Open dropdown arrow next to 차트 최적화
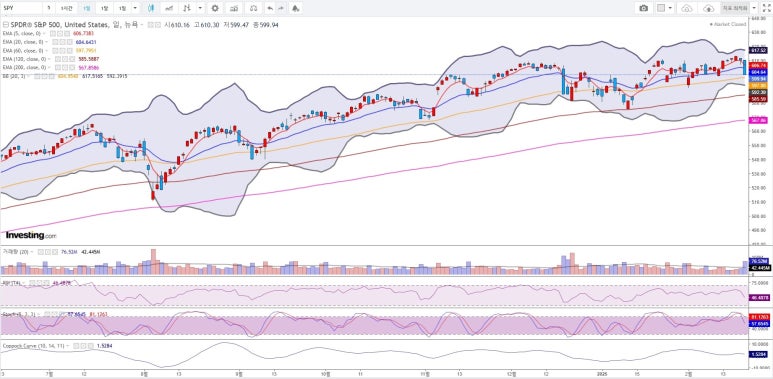This screenshot has height=379, width=773. [754, 8]
